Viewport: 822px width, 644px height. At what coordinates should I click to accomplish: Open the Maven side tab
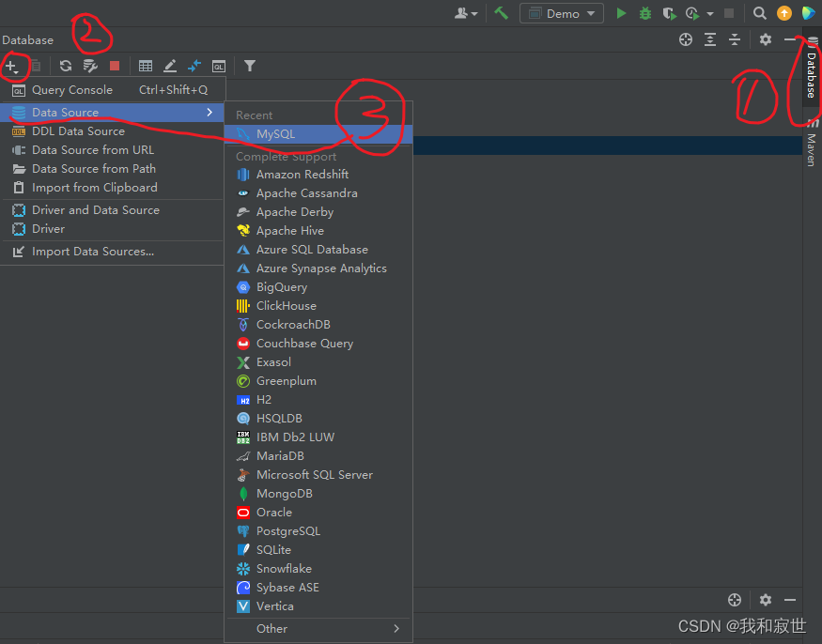coord(812,143)
